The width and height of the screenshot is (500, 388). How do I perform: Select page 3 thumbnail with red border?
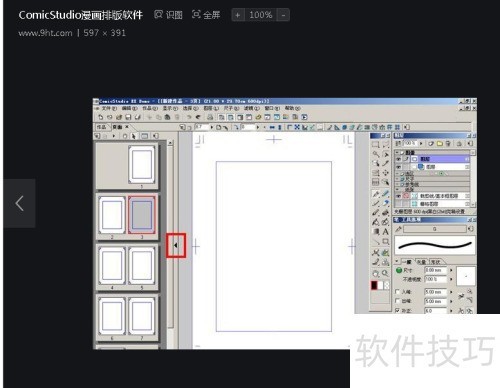[142, 215]
